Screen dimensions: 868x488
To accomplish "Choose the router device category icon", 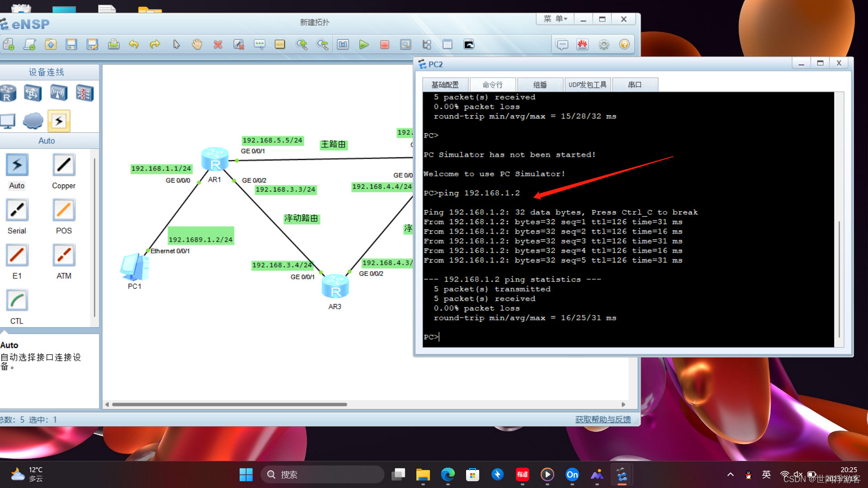I will 8,93.
